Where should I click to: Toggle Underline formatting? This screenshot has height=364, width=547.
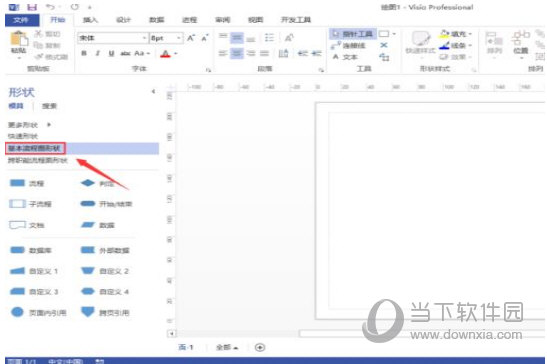click(112, 53)
